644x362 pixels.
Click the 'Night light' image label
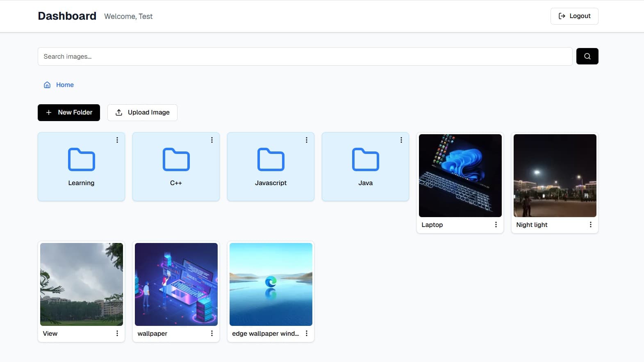pos(532,225)
